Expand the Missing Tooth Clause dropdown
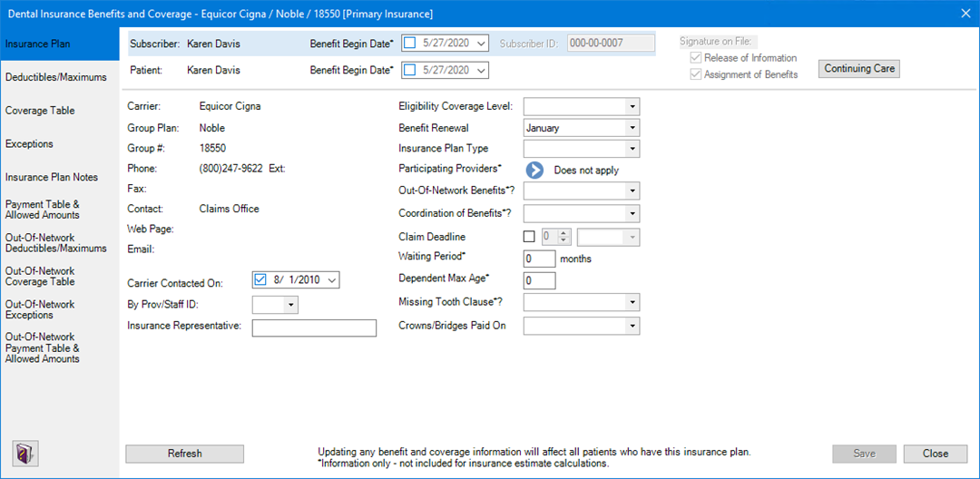The width and height of the screenshot is (980, 479). [632, 302]
